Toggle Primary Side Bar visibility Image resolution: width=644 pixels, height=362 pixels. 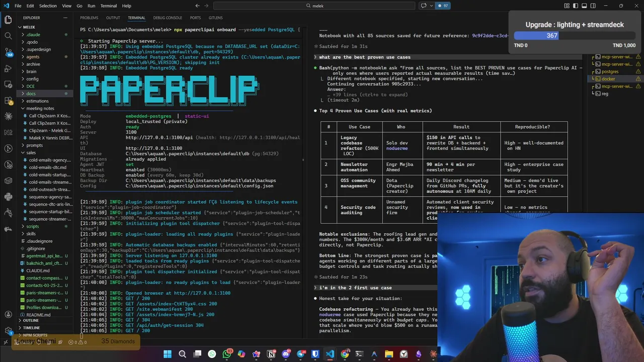coord(576,6)
